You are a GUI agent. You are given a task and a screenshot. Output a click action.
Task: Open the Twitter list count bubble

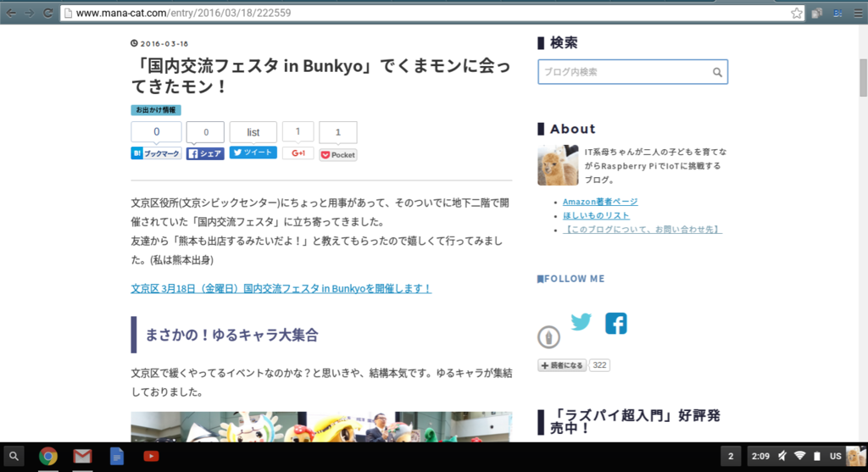click(253, 132)
